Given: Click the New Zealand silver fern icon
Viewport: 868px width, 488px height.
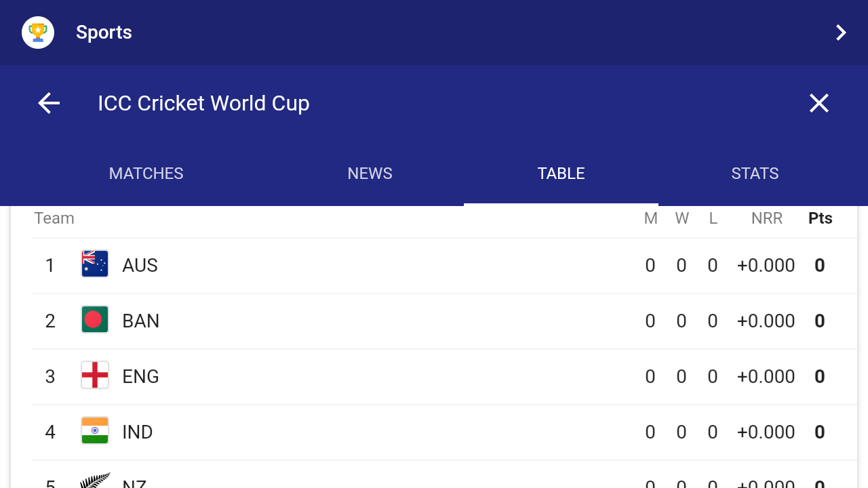Looking at the screenshot, I should coord(95,481).
